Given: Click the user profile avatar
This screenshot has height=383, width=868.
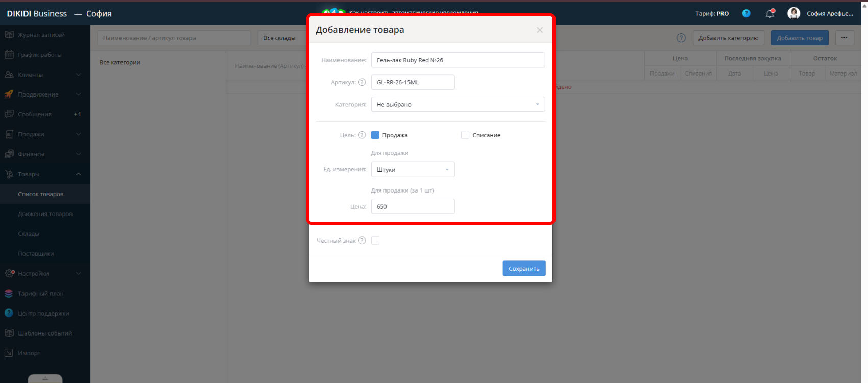Looking at the screenshot, I should tap(793, 13).
